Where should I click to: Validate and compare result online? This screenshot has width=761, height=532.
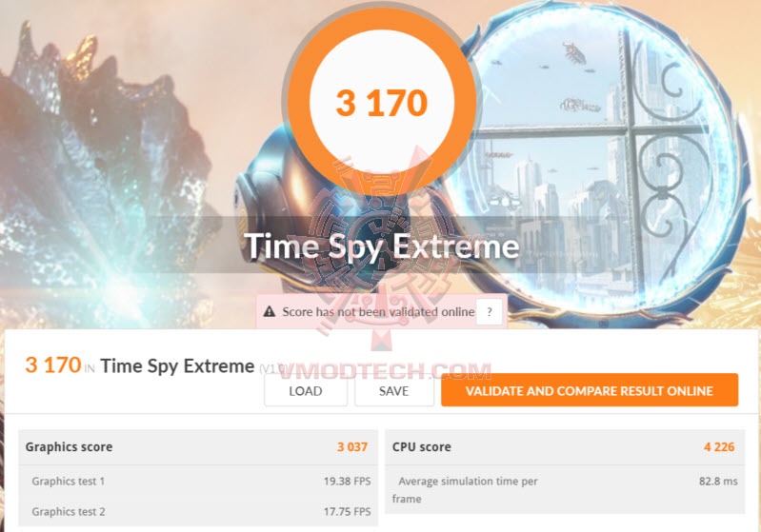[590, 390]
